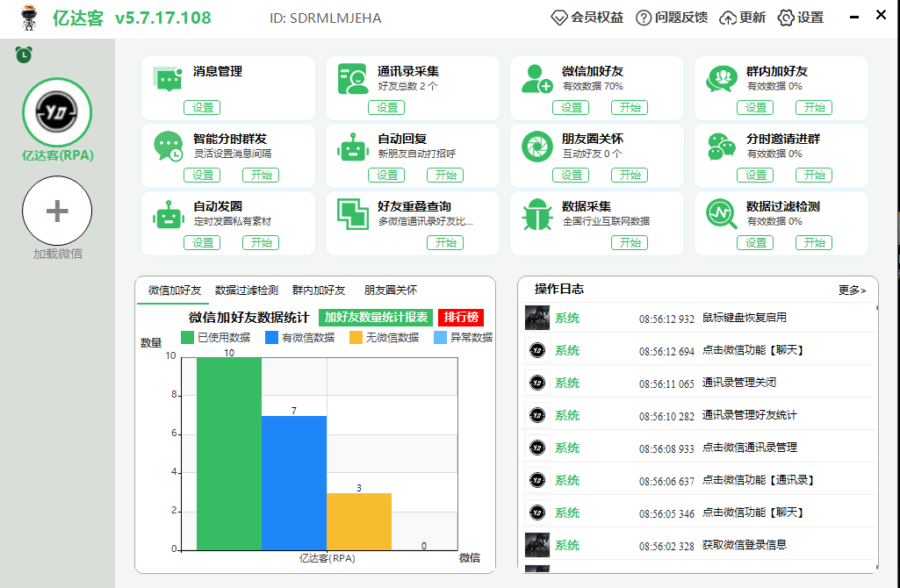Switch to the 群内加好友 chart tab

[x=319, y=290]
